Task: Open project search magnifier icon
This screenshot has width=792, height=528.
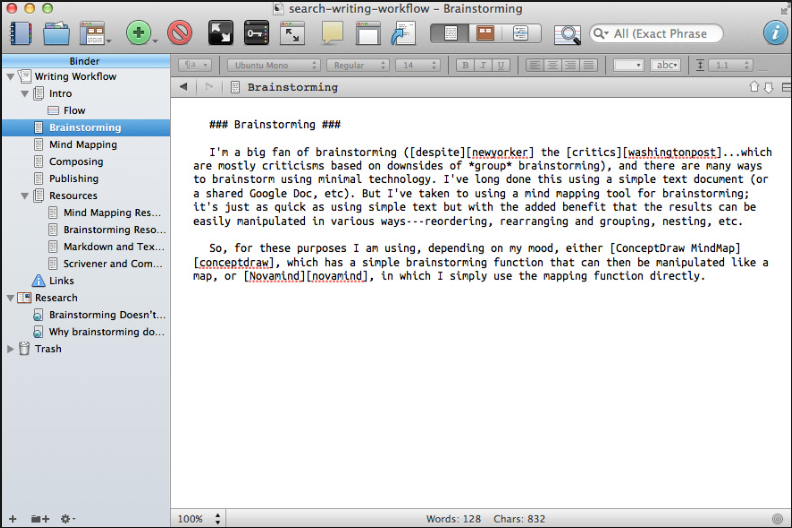Action: pos(567,34)
